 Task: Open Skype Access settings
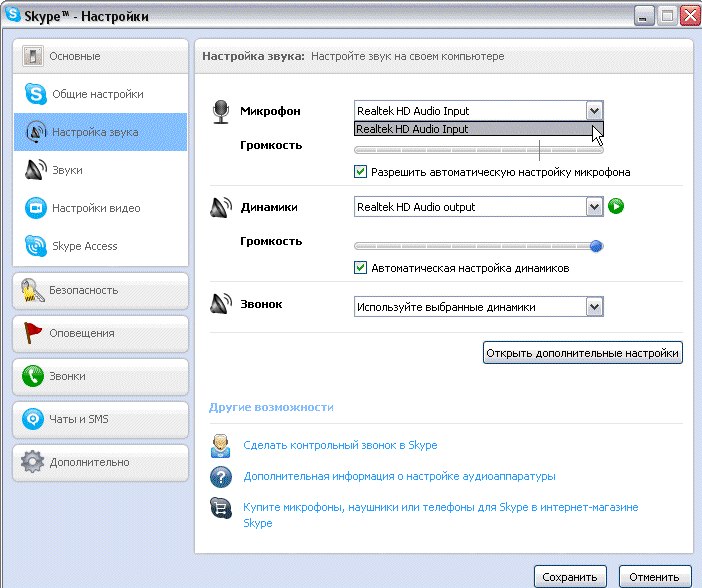101,246
